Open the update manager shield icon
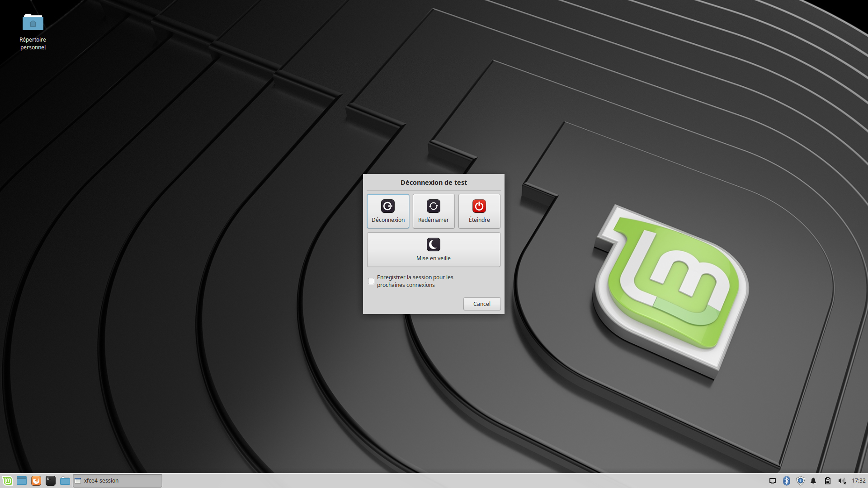Viewport: 868px width, 488px height. point(801,481)
